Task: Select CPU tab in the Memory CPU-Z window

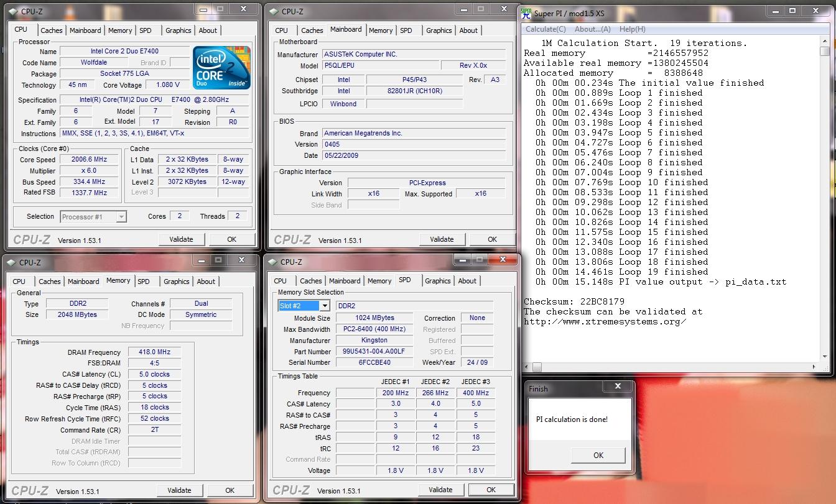Action: pyautogui.click(x=19, y=282)
